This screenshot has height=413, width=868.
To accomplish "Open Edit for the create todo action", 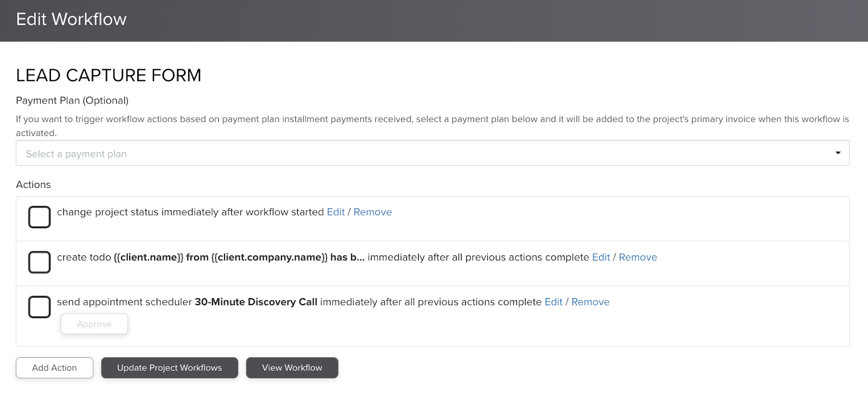I will tap(601, 257).
